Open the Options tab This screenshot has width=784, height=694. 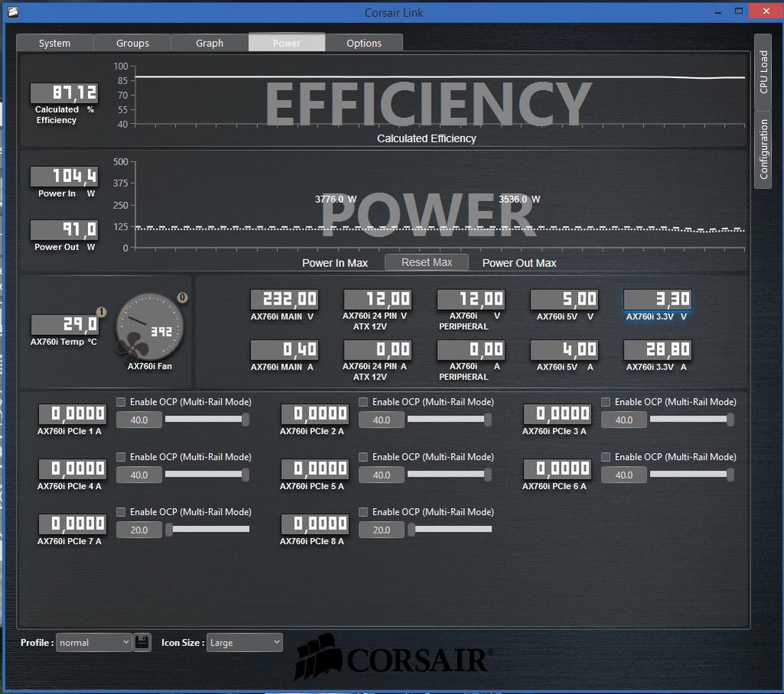point(364,43)
